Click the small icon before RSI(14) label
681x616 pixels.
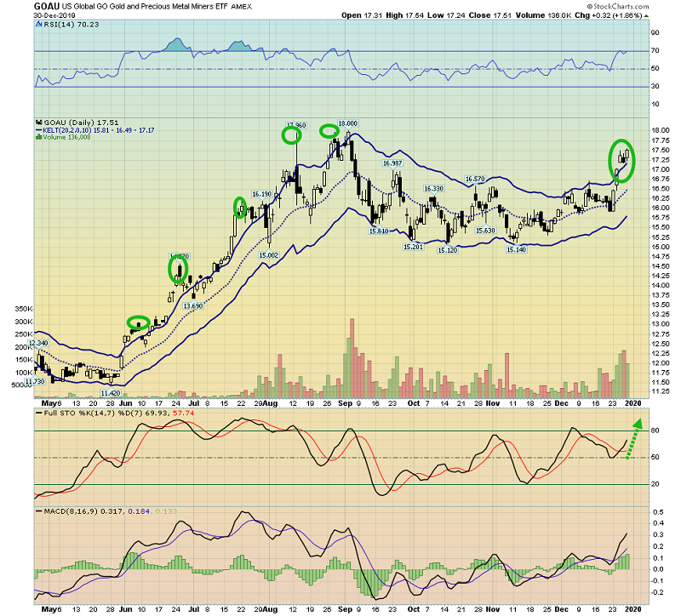tap(39, 25)
